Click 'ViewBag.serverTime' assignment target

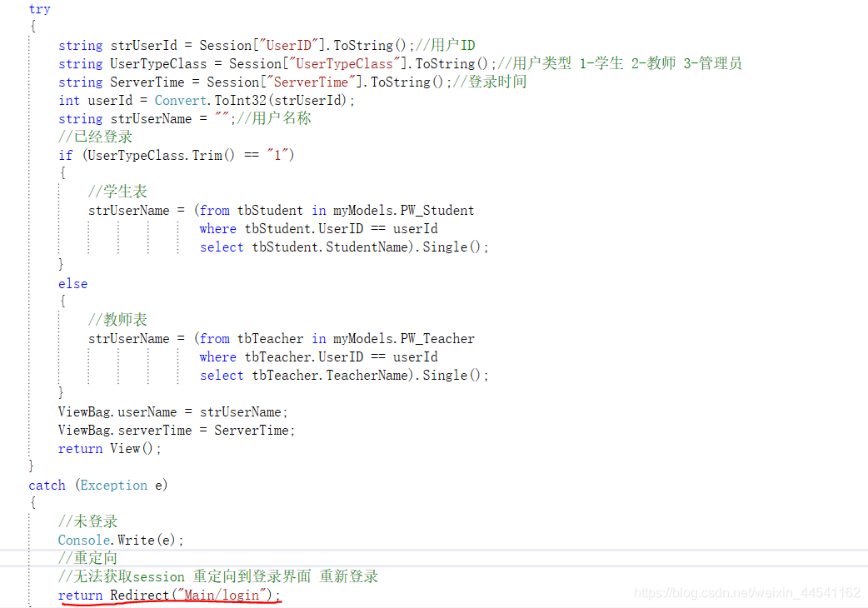(x=125, y=431)
